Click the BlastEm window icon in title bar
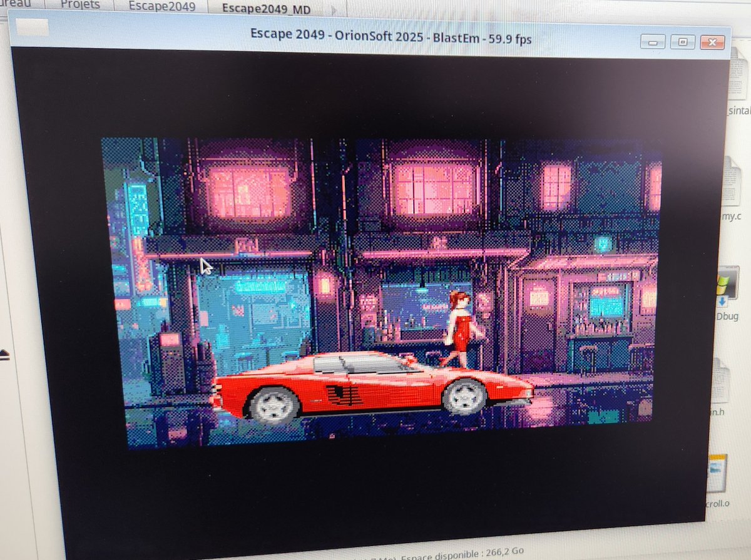The height and width of the screenshot is (560, 751). tap(32, 27)
